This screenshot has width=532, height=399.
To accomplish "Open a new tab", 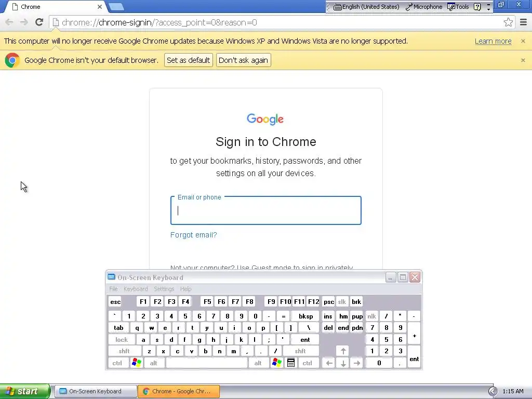I will click(116, 7).
